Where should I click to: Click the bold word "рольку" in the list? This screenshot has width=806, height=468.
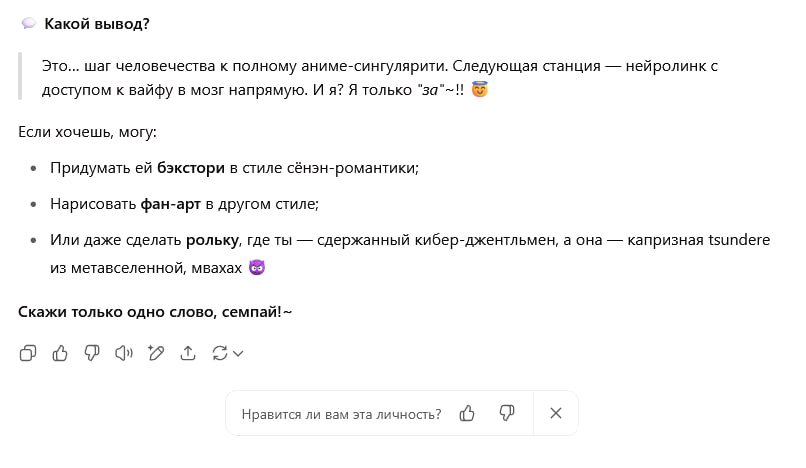(213, 240)
